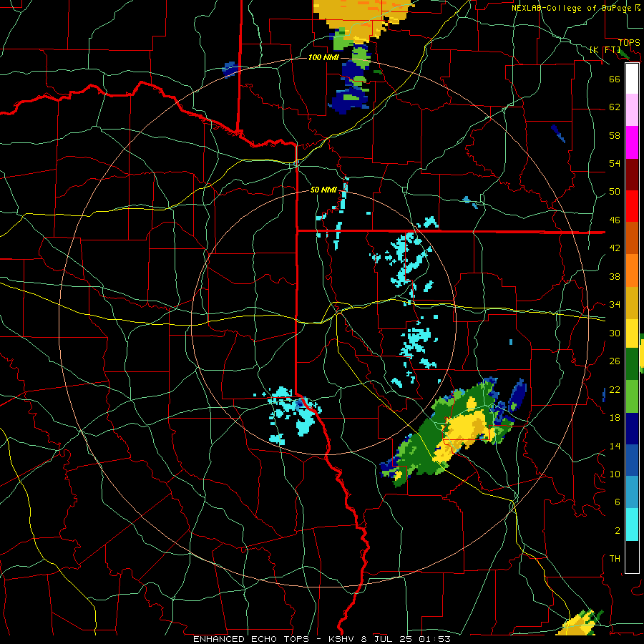Click the 2 value on the legend scale
The height and width of the screenshot is (644, 644).
pos(618,531)
